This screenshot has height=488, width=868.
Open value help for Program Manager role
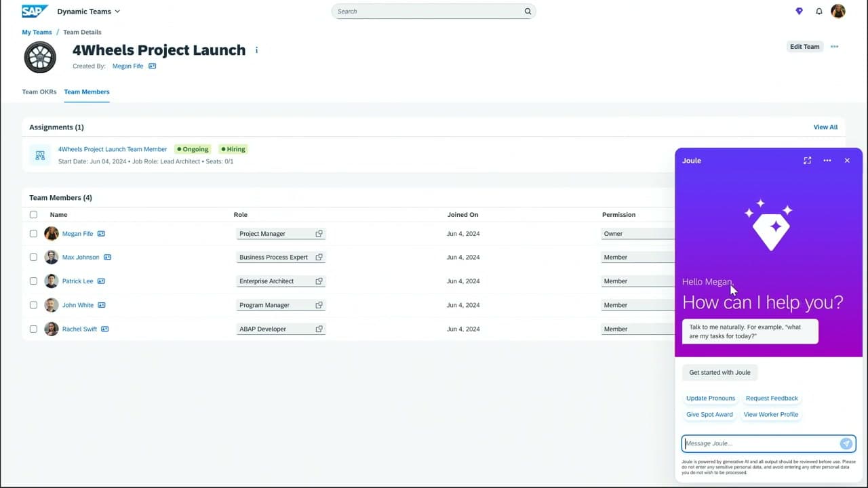point(319,305)
